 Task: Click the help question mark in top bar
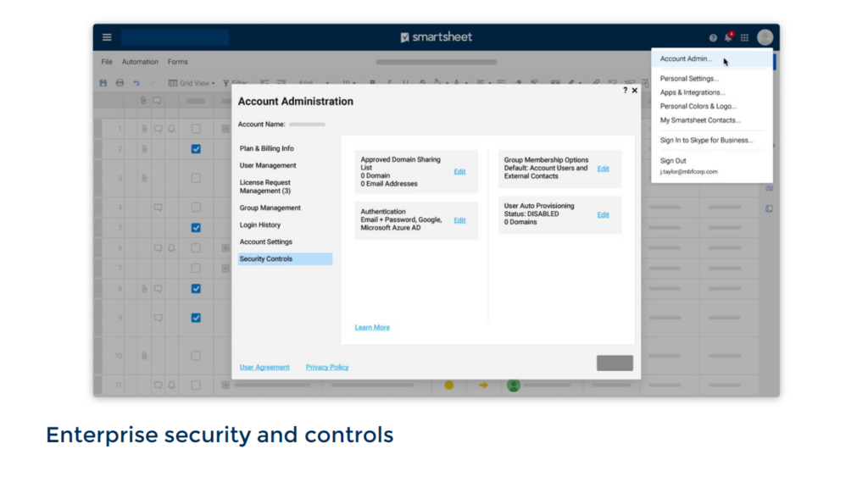pos(713,37)
